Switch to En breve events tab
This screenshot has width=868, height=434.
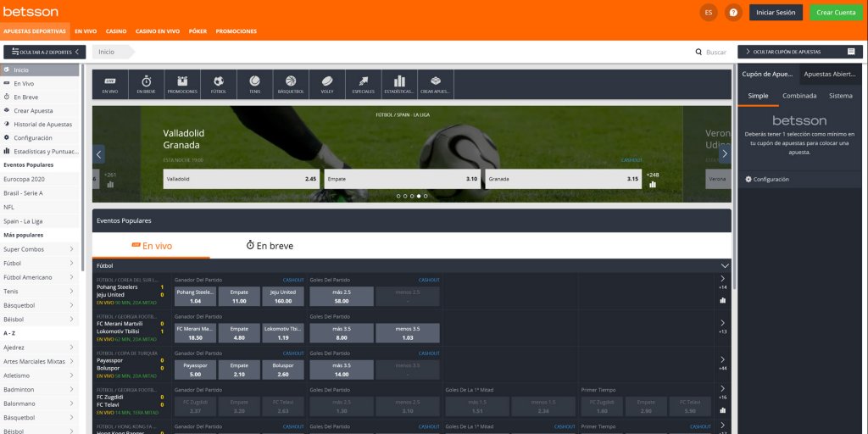click(270, 246)
